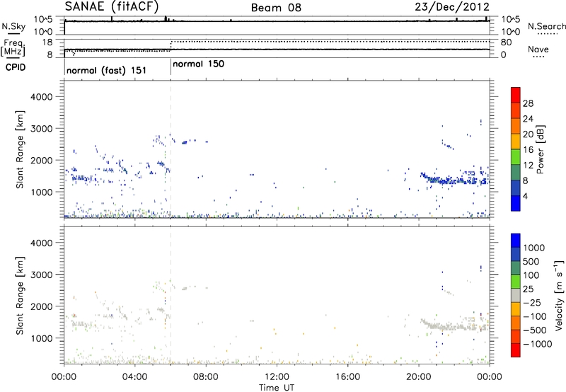566x392 pixels.
Task: Pick the blue Velocity segment between 500 and 1000
Action: [x=516, y=255]
